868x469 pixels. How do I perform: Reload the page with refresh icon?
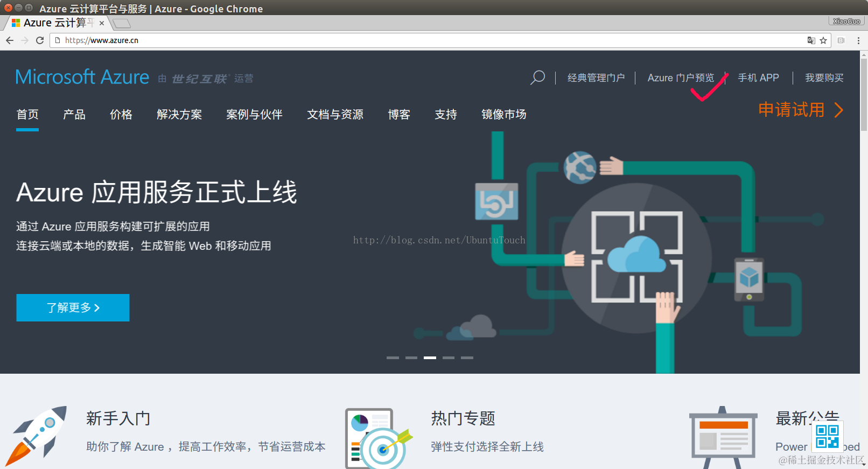coord(39,40)
